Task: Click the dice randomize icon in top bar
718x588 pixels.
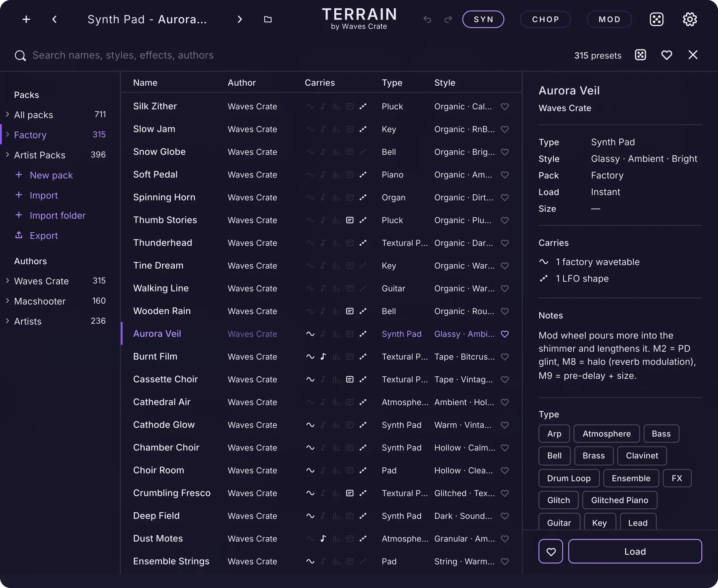Action: [x=657, y=19]
